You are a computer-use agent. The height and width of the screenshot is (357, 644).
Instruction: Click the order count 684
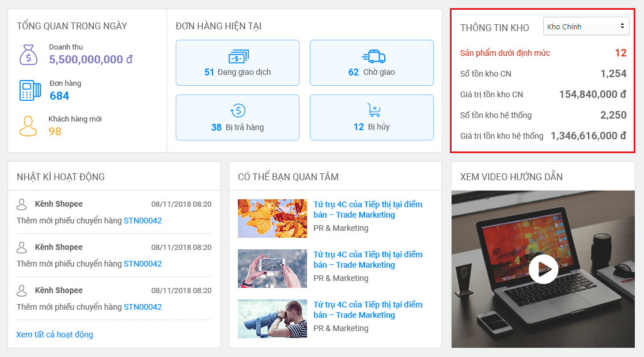coord(59,96)
